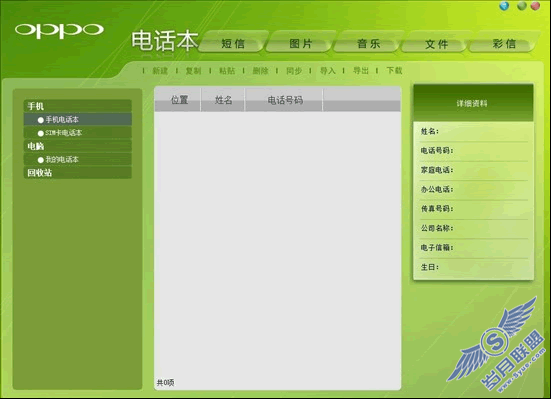Switch to the 电话本 tab

(165, 41)
